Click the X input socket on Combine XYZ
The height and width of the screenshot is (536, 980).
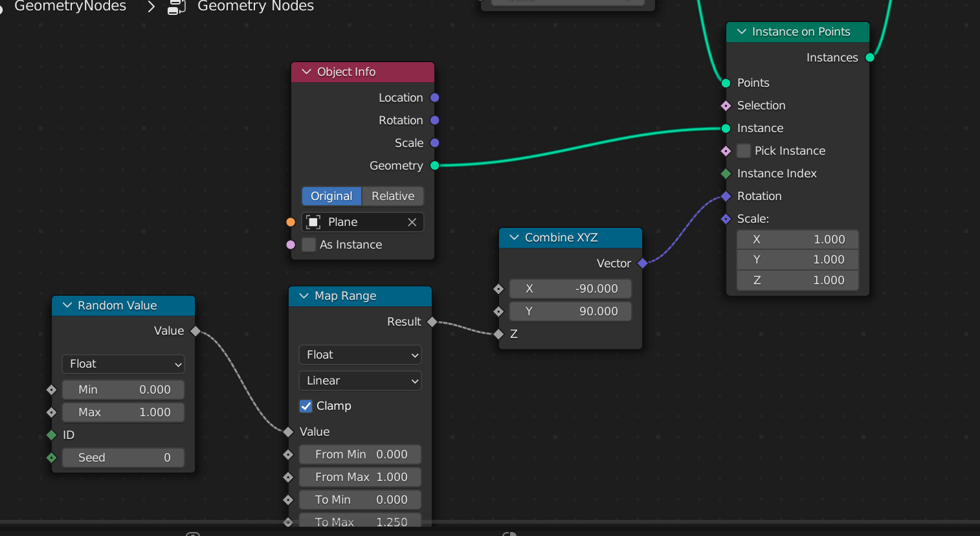click(x=498, y=289)
